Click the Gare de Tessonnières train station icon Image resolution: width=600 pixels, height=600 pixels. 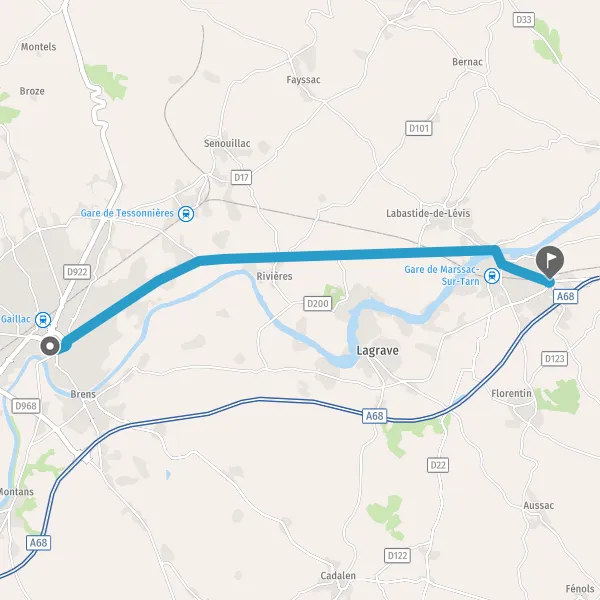tap(186, 214)
